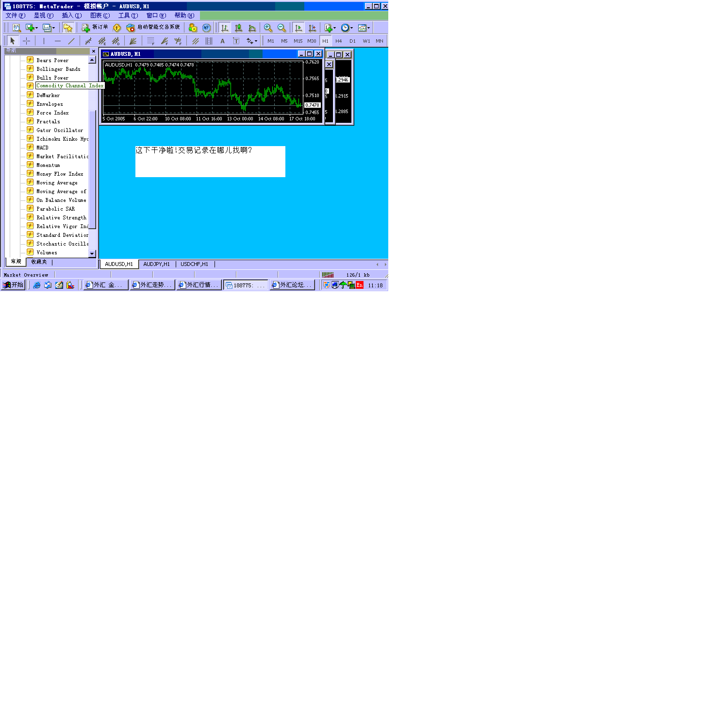Viewport: 728px width, 728px height.
Task: Select the text A tool
Action: click(223, 41)
